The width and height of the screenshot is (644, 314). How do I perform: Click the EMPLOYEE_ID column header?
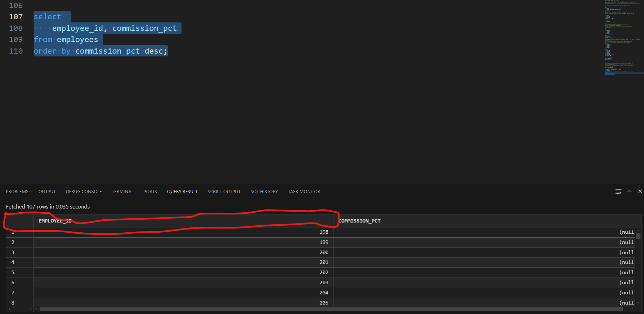[x=55, y=221]
